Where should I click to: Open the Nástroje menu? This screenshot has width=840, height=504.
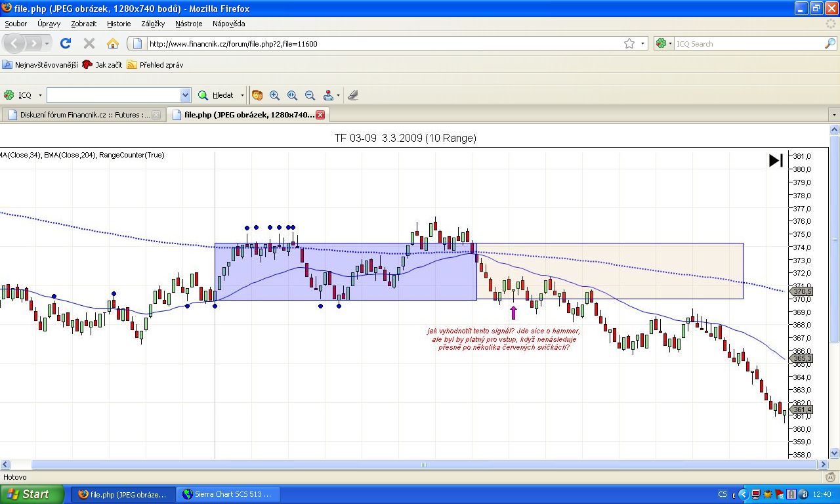pyautogui.click(x=189, y=24)
